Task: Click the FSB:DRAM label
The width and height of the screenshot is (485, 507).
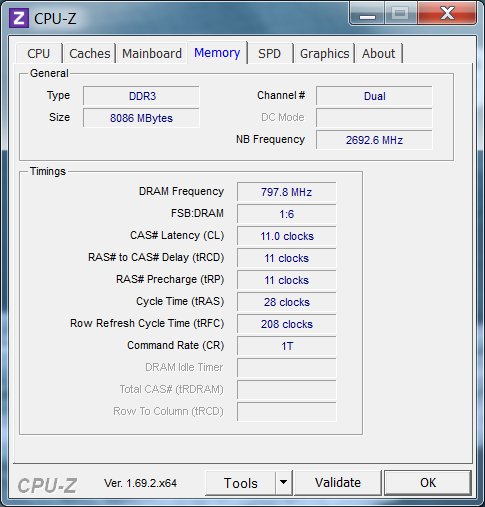Action: pyautogui.click(x=197, y=213)
